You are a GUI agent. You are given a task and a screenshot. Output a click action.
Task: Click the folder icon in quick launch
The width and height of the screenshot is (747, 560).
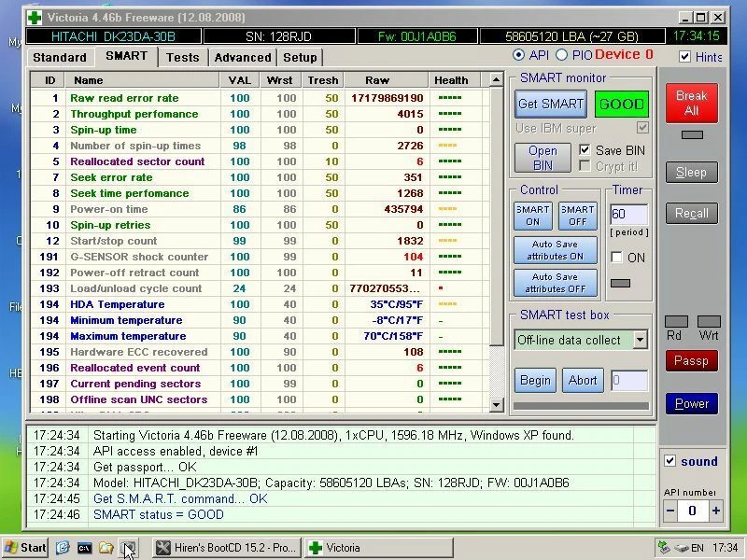[x=106, y=548]
